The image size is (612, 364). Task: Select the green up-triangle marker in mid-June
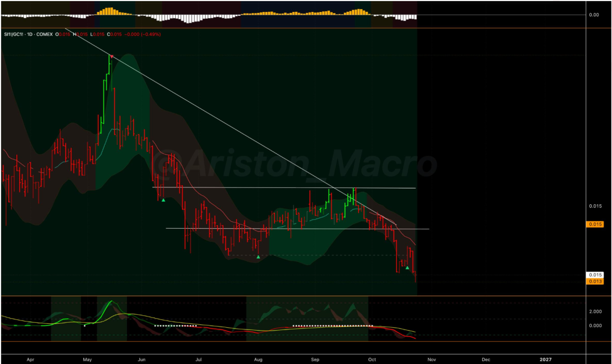click(164, 200)
